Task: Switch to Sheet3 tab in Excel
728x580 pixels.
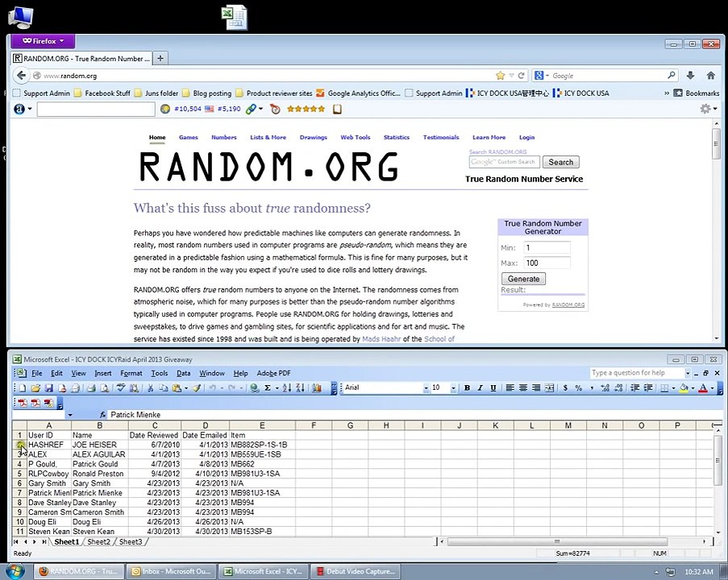Action: (131, 541)
